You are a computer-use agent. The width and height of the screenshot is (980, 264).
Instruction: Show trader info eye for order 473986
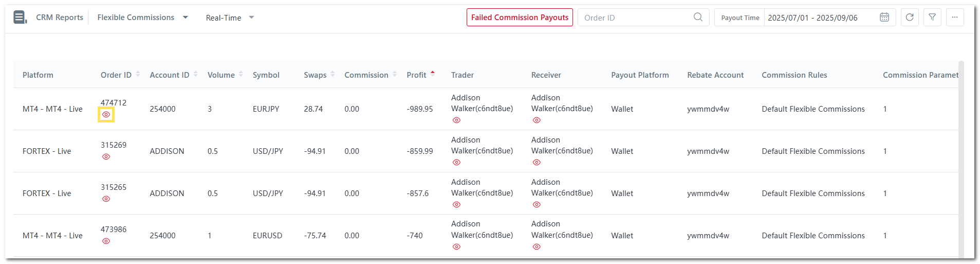tap(456, 247)
